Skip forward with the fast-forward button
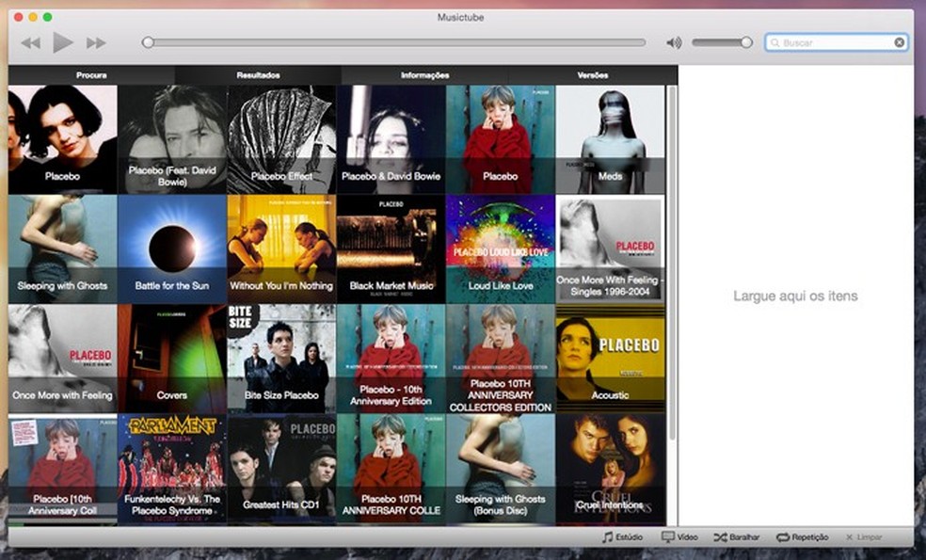926x560 pixels. 96,43
